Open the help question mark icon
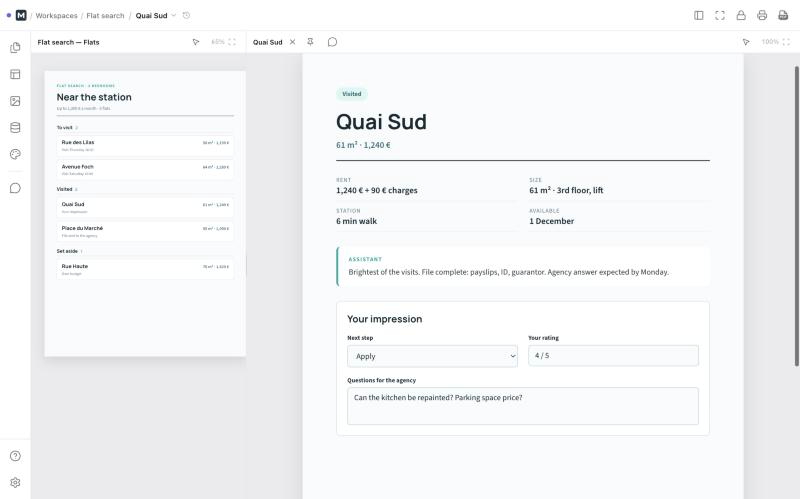Screen dimensions: 800x499 pos(15,456)
